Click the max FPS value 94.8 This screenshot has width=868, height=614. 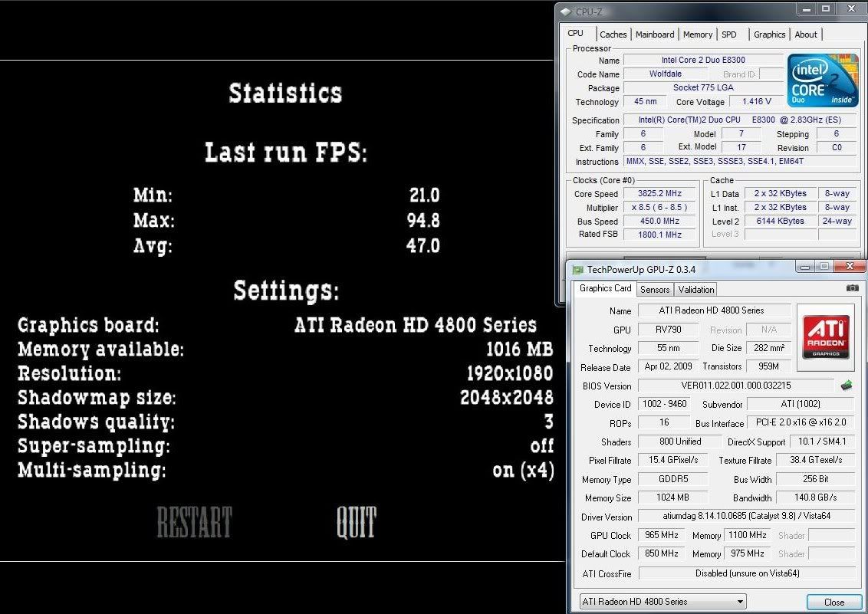tap(423, 220)
